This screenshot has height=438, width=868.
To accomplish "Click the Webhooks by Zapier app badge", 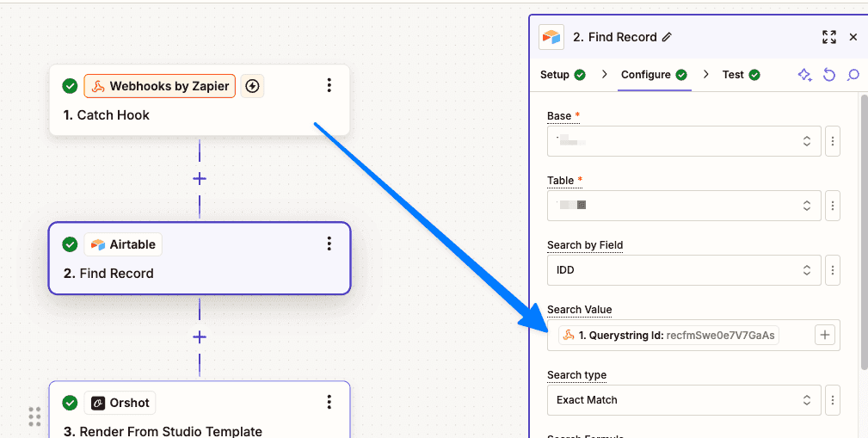I will [160, 86].
